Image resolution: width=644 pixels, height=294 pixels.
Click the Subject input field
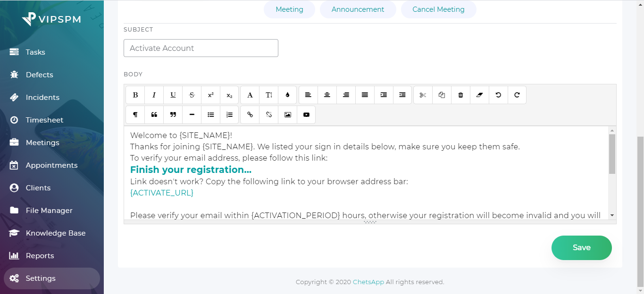click(201, 48)
